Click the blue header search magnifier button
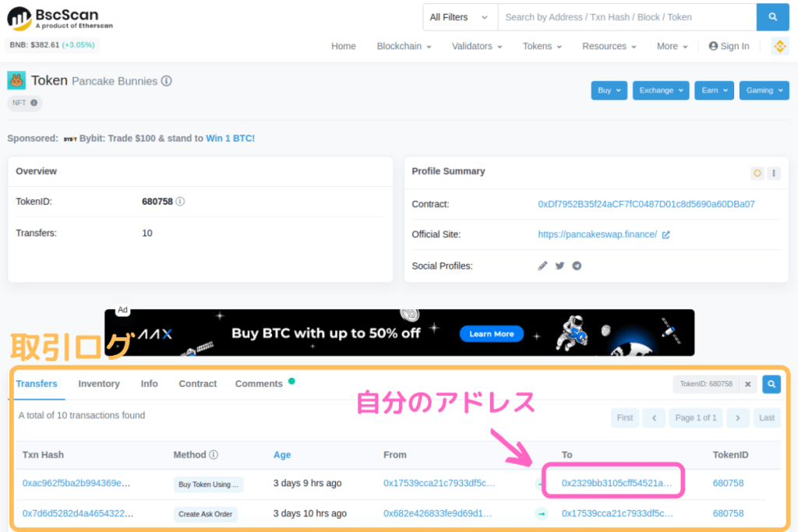Viewport: 798px width, 532px height. click(x=772, y=17)
